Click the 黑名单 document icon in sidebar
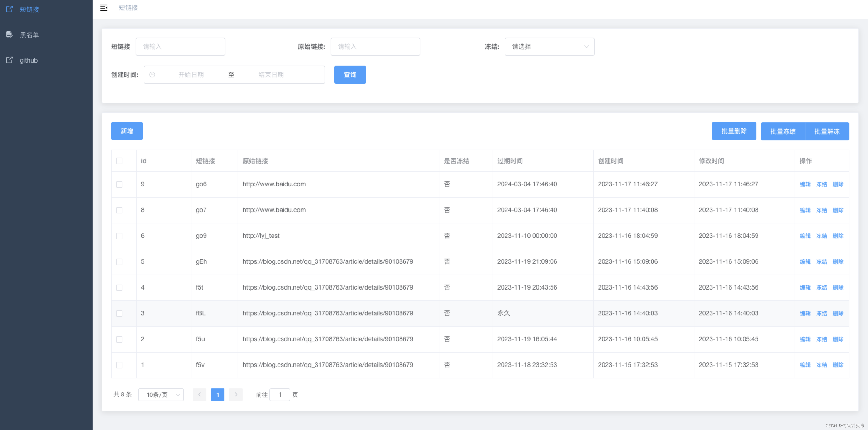868x430 pixels. pos(10,34)
